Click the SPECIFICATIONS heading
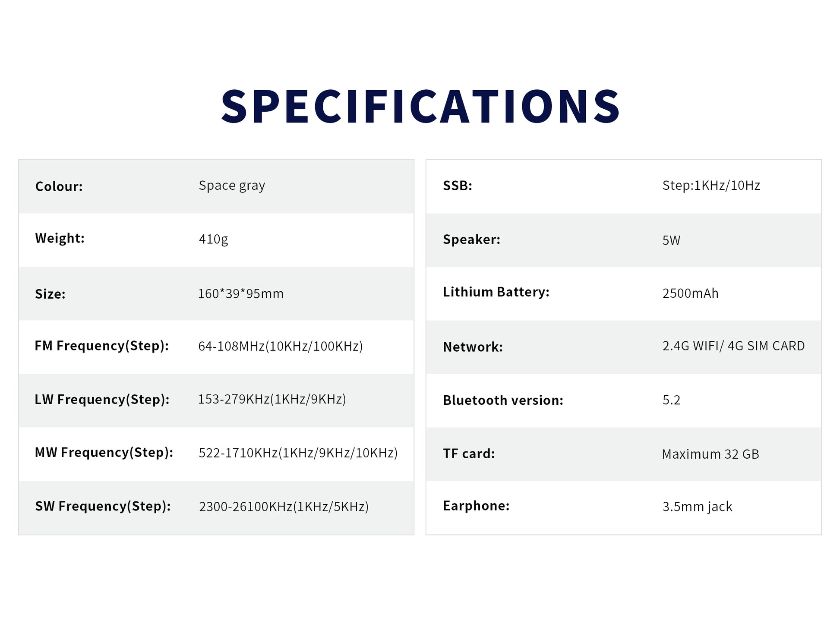The width and height of the screenshot is (840, 630). pyautogui.click(x=420, y=107)
